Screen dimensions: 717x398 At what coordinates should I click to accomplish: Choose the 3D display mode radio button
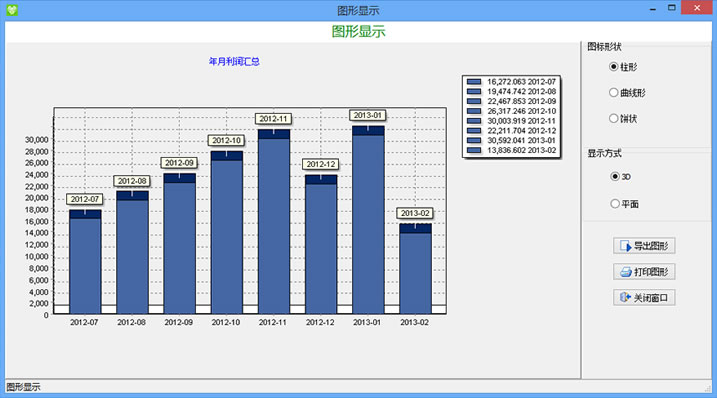[615, 177]
